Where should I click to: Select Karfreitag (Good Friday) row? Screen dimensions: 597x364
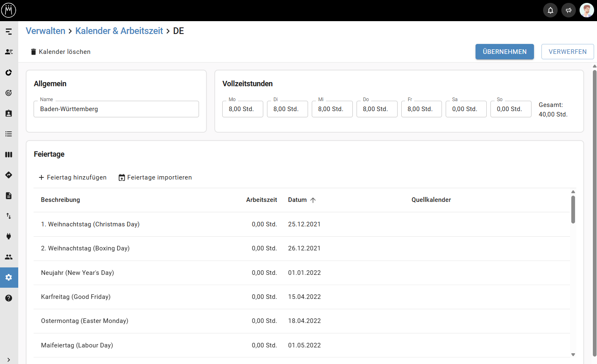[x=302, y=297]
